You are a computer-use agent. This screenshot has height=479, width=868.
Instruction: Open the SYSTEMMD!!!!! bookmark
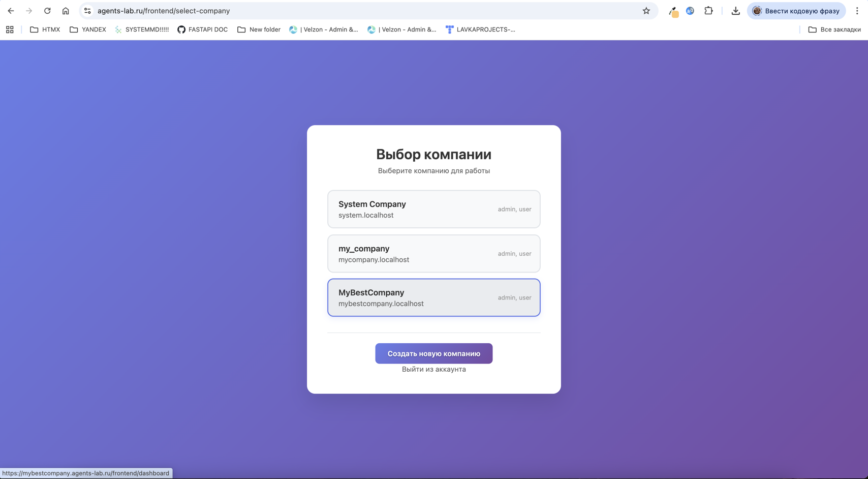[x=141, y=29]
